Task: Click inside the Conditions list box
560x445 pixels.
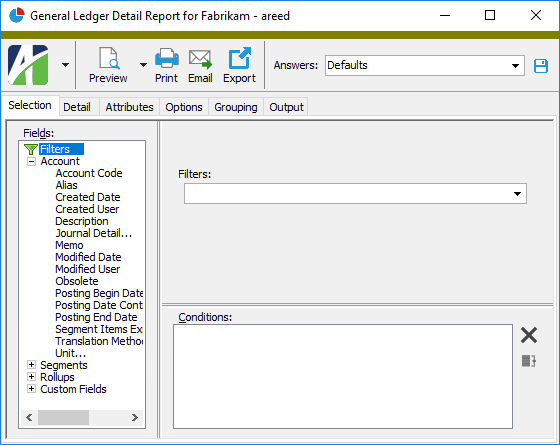Action: coord(343,376)
